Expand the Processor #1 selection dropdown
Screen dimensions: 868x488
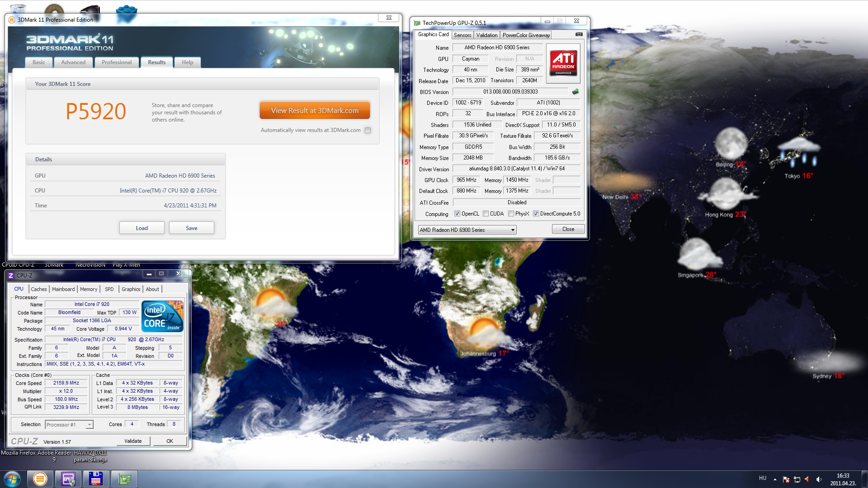click(90, 425)
